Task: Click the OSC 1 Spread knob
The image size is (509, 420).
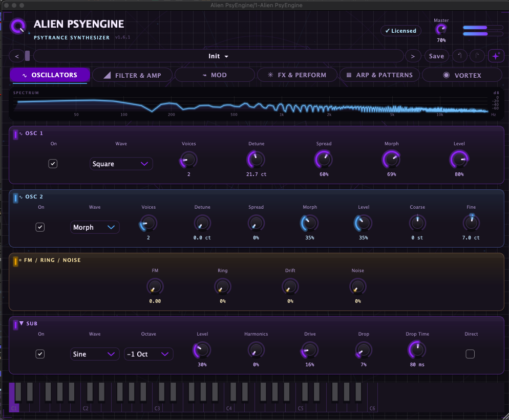Action: tap(324, 160)
